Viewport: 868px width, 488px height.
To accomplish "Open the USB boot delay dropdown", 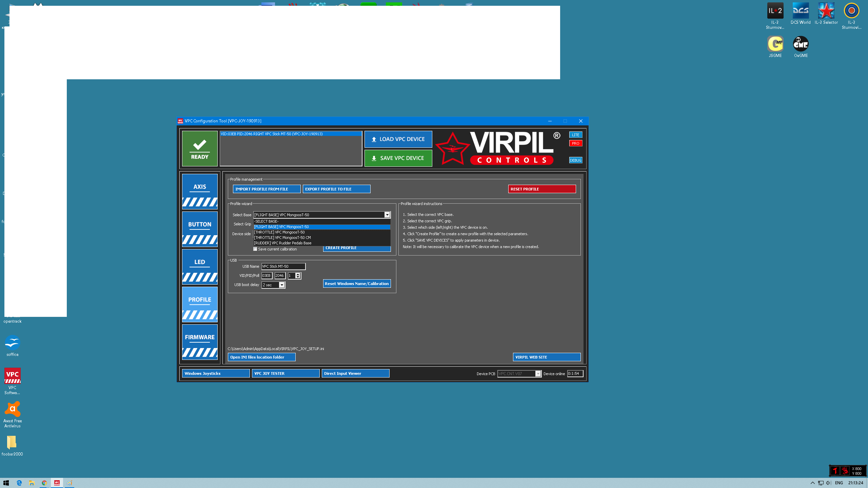I will [x=282, y=285].
